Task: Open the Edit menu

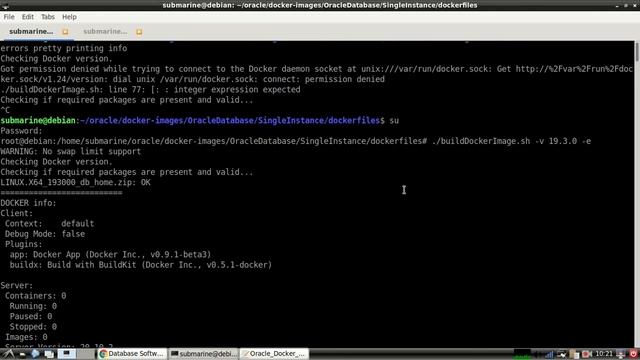Action: pyautogui.click(x=28, y=17)
